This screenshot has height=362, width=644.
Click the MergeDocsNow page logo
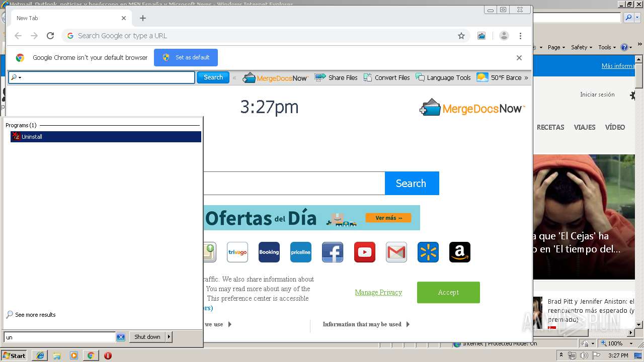(x=472, y=108)
